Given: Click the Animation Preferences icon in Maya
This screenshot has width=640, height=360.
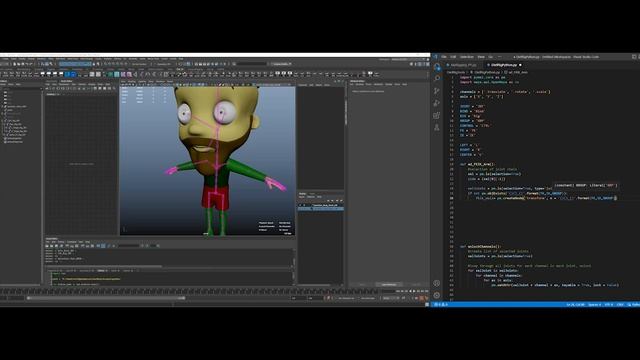Looking at the screenshot, I should [427, 298].
